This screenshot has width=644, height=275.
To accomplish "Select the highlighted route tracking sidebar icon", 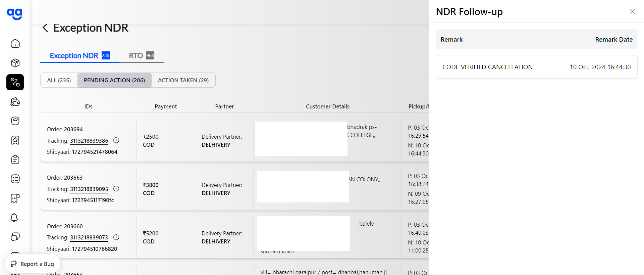I will pos(15,82).
